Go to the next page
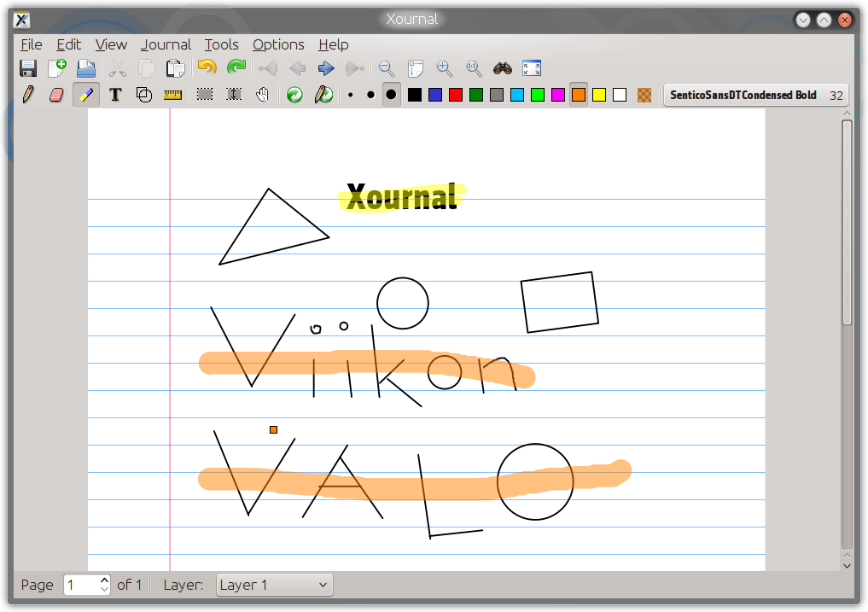 pos(326,68)
